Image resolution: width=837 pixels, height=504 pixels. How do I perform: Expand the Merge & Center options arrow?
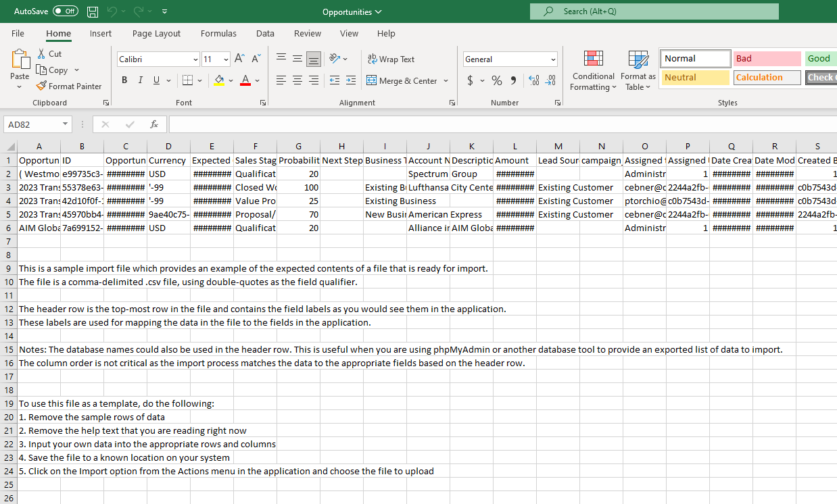[446, 80]
